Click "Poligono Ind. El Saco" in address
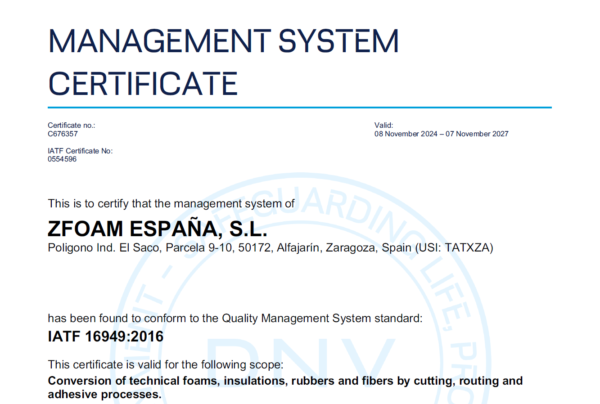The width and height of the screenshot is (600, 404). [102, 247]
